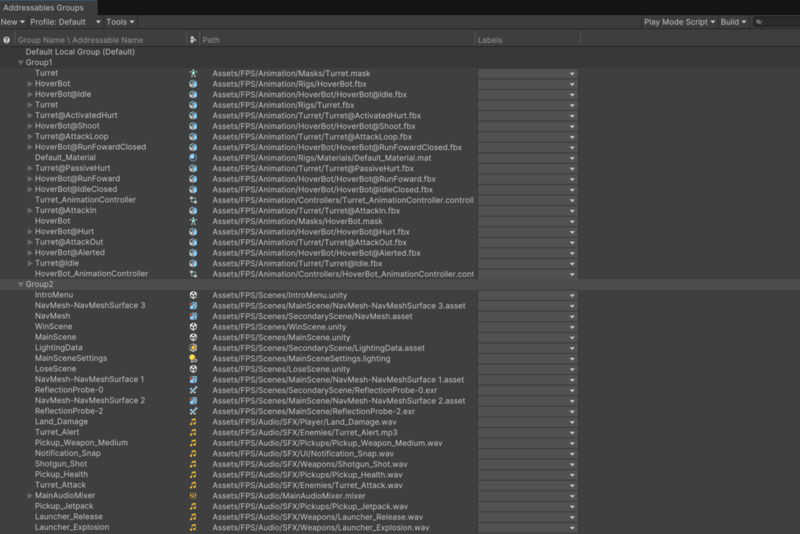This screenshot has width=800, height=534.
Task: Open labels dropdown for Default_Material.mat row
Action: 528,158
